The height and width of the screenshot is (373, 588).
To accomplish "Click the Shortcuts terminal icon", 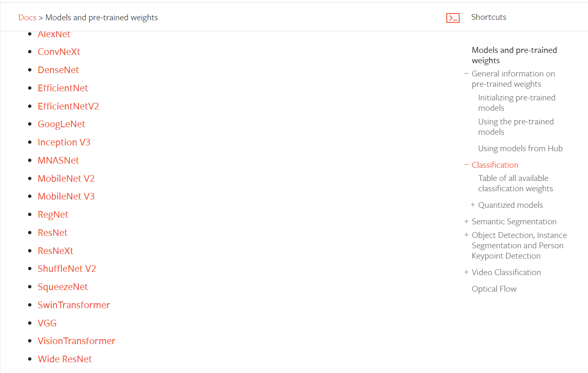I will [453, 18].
